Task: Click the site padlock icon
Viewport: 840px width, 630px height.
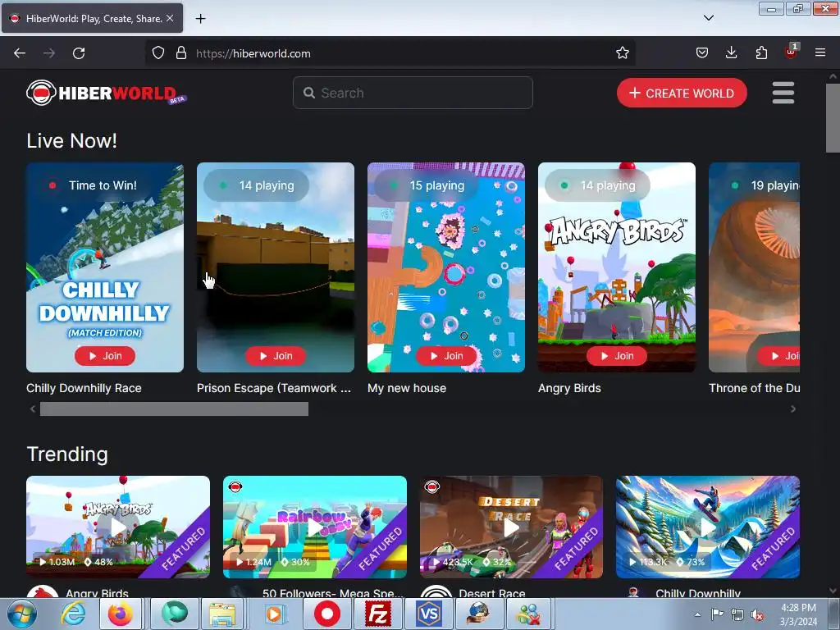Action: [181, 53]
